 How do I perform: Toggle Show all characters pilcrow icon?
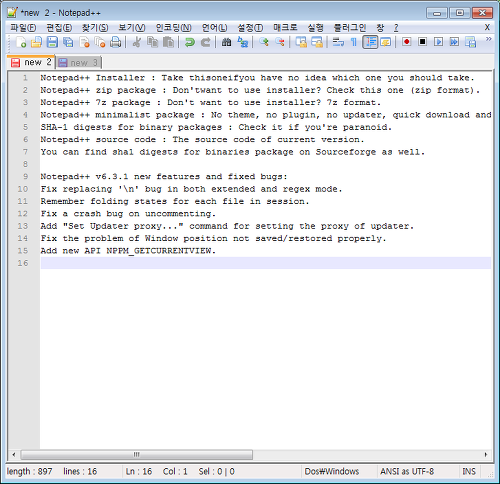[x=354, y=42]
